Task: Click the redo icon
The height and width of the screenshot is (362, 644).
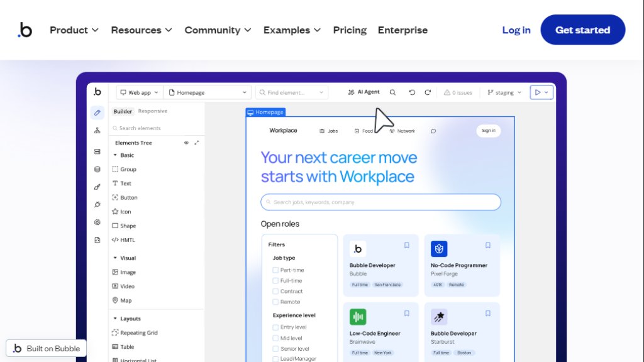Action: point(428,92)
